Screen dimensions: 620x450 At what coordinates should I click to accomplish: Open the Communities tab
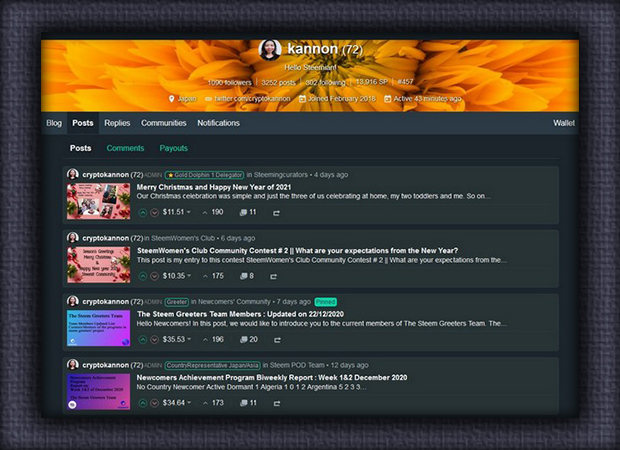(x=164, y=123)
